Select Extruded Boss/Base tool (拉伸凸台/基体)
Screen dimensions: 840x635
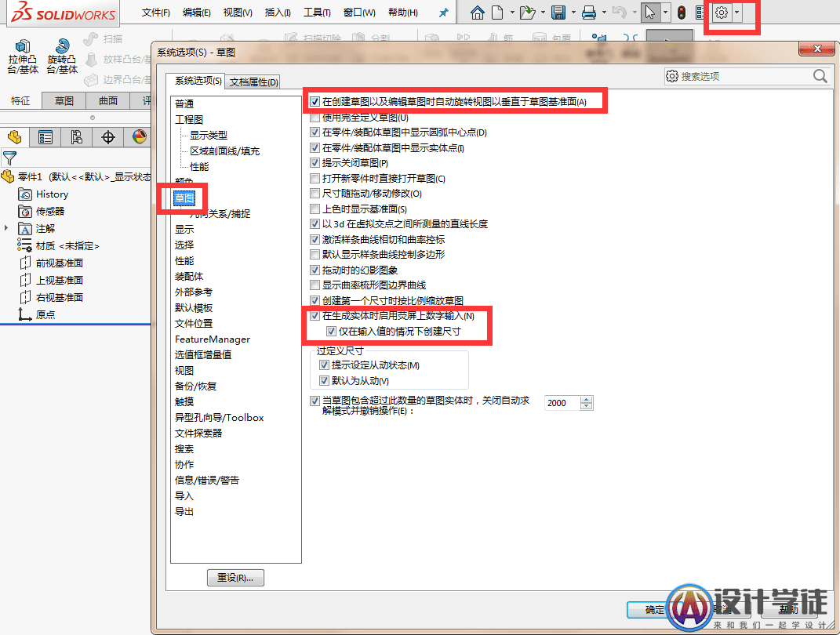(x=23, y=56)
